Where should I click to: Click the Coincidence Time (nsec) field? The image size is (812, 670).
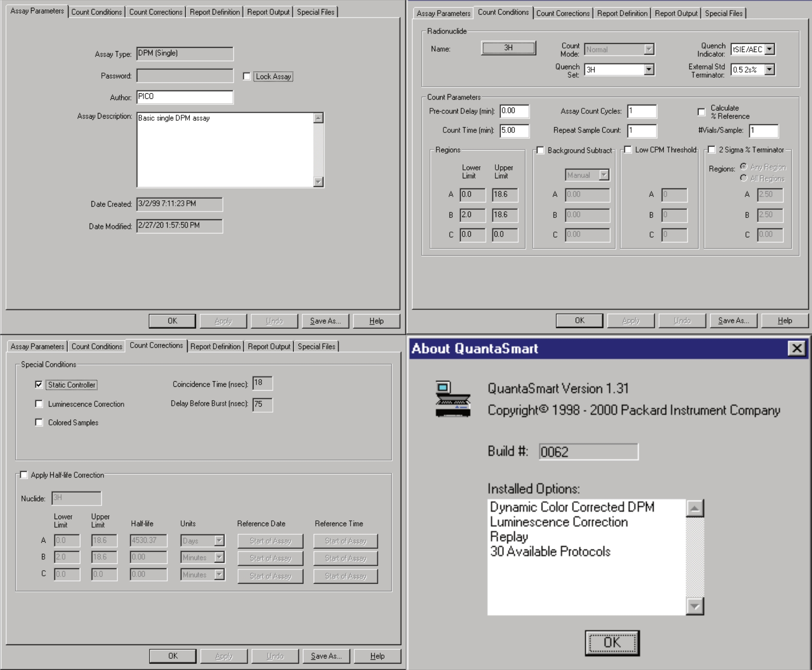pyautogui.click(x=262, y=383)
